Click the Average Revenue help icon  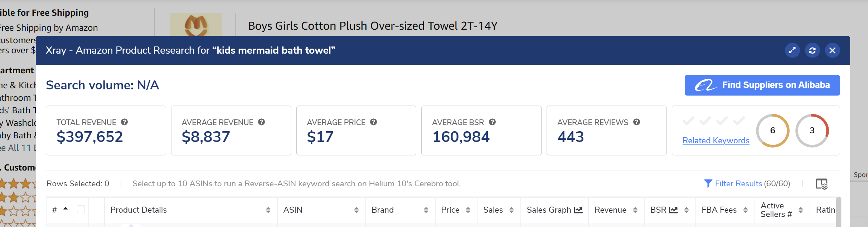[261, 122]
